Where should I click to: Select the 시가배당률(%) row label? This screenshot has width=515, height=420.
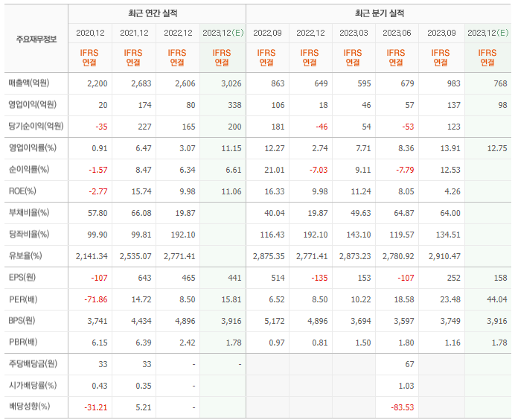click(32, 385)
